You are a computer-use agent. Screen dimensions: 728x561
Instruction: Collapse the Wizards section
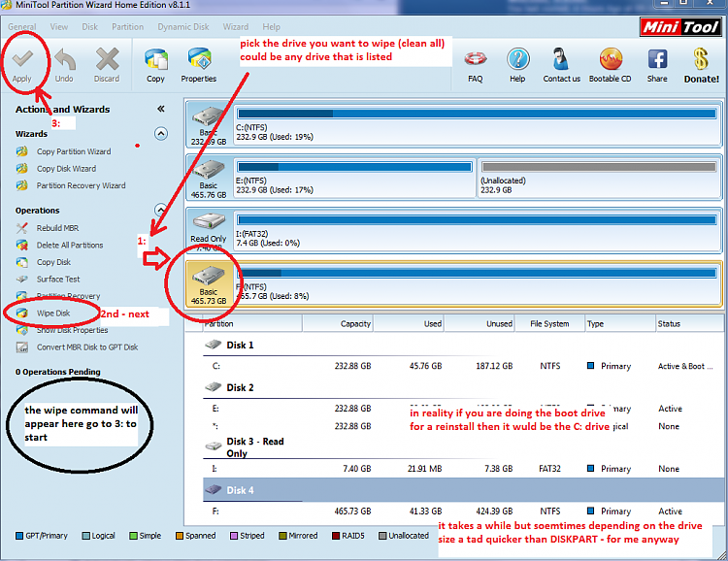(x=160, y=134)
